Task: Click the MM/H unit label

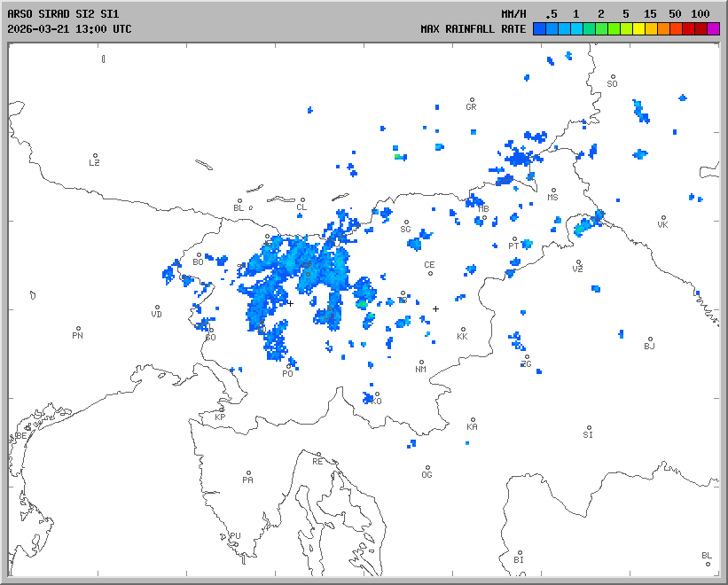Action: coord(513,14)
